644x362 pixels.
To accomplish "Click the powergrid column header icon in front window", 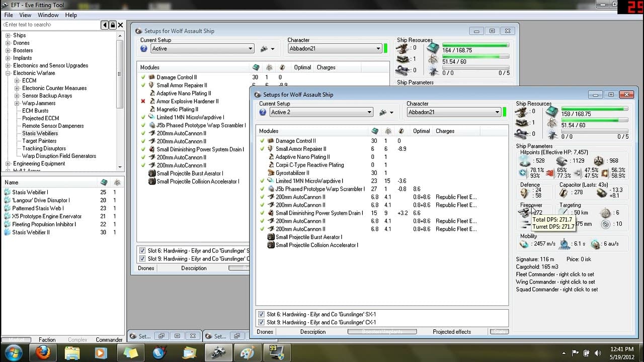I will 388,131.
